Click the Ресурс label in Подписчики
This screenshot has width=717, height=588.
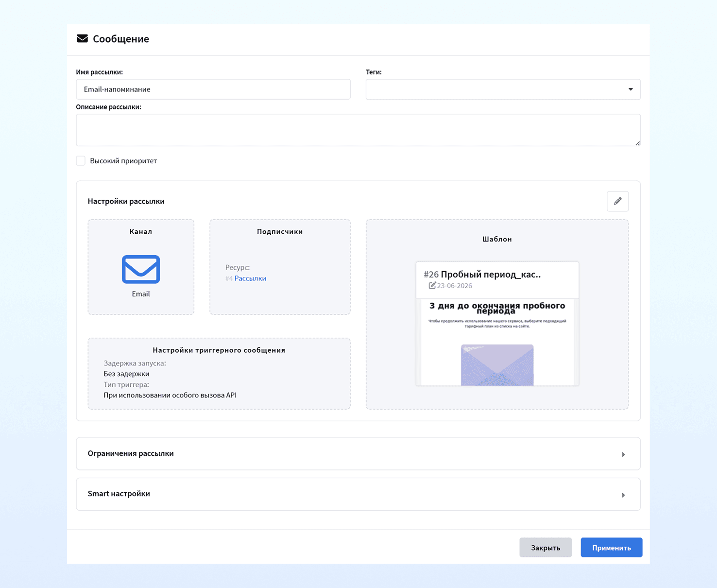coord(238,268)
